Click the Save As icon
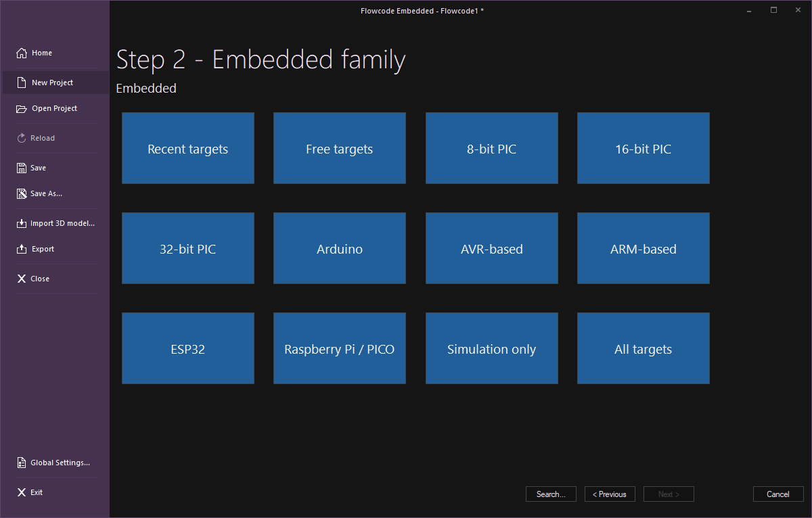The height and width of the screenshot is (518, 812). (22, 193)
